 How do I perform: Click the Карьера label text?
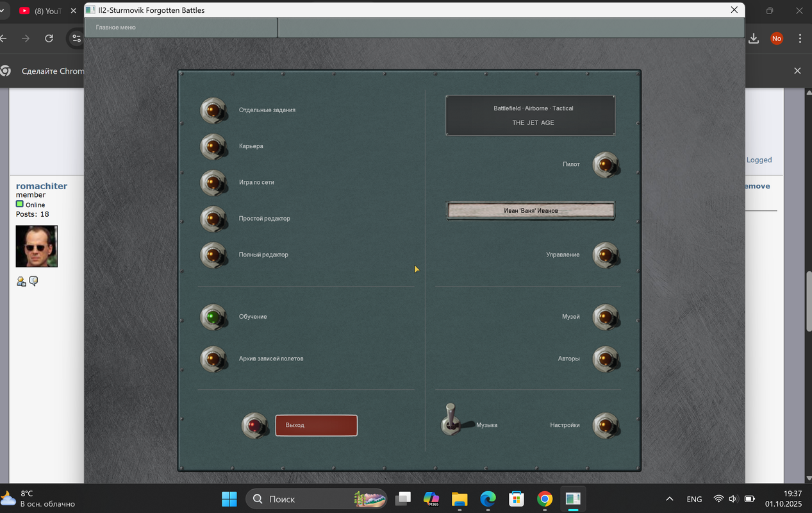[x=251, y=146]
